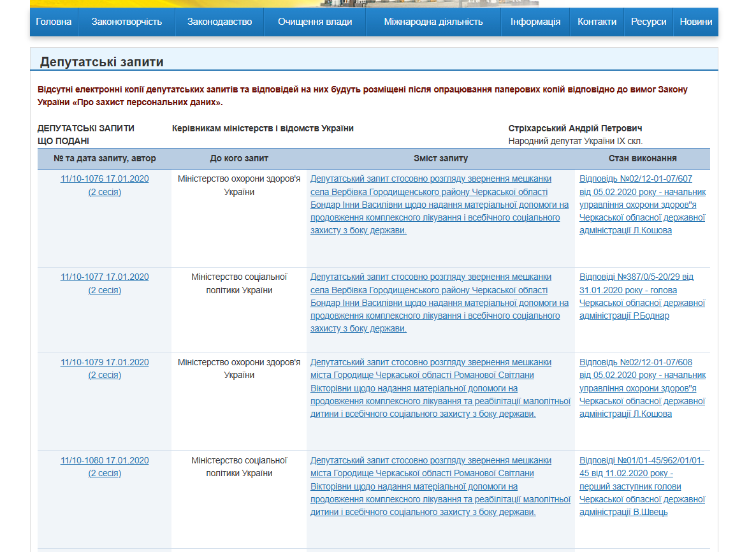Open the Законодавство menu
The height and width of the screenshot is (552, 756).
219,22
